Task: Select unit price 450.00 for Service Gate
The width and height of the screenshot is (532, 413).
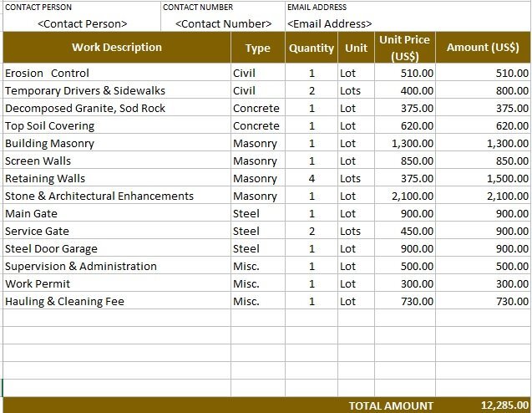Action: click(405, 230)
